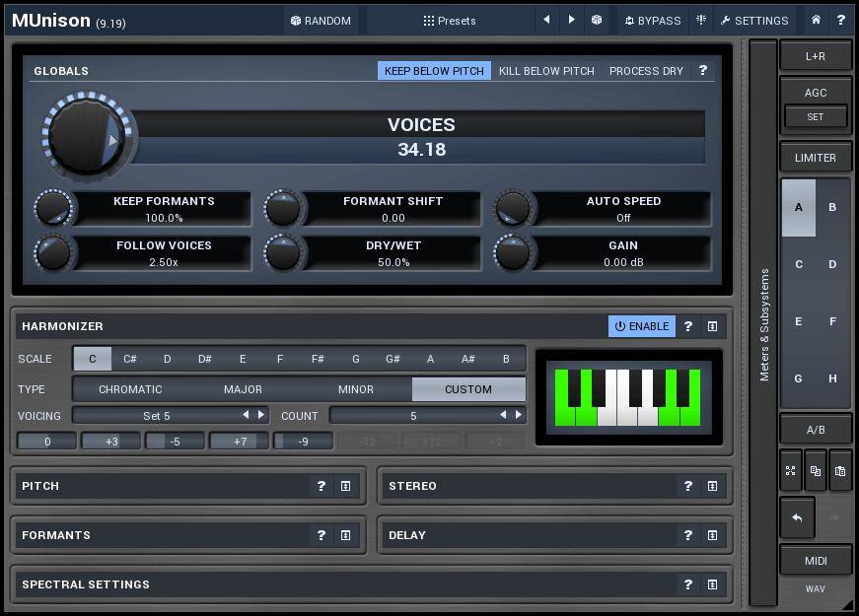Click the channel mode icon beside BYPASS
Screen dimensions: 859x616
click(x=700, y=21)
